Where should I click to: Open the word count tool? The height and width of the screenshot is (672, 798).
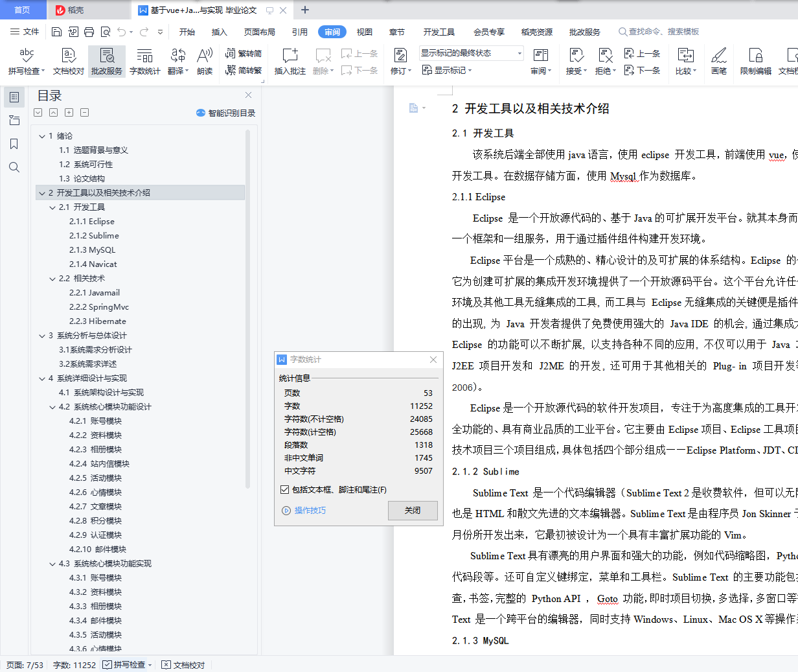145,62
